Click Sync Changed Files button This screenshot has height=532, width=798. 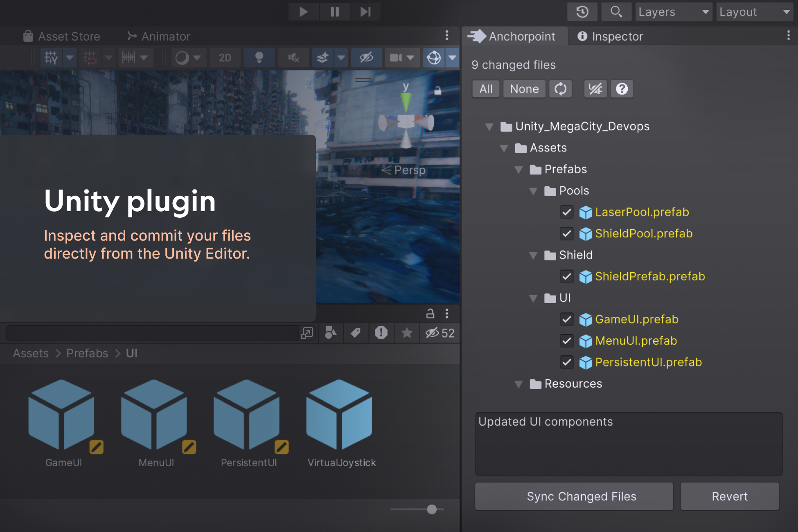(x=574, y=496)
